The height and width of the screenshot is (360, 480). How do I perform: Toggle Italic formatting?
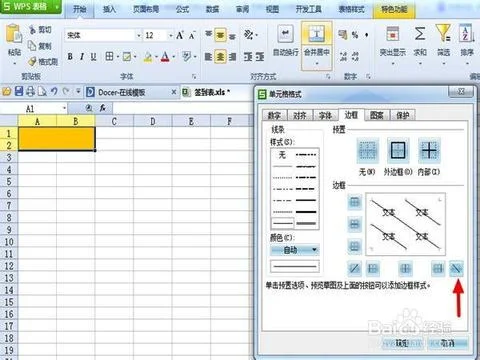(x=82, y=57)
